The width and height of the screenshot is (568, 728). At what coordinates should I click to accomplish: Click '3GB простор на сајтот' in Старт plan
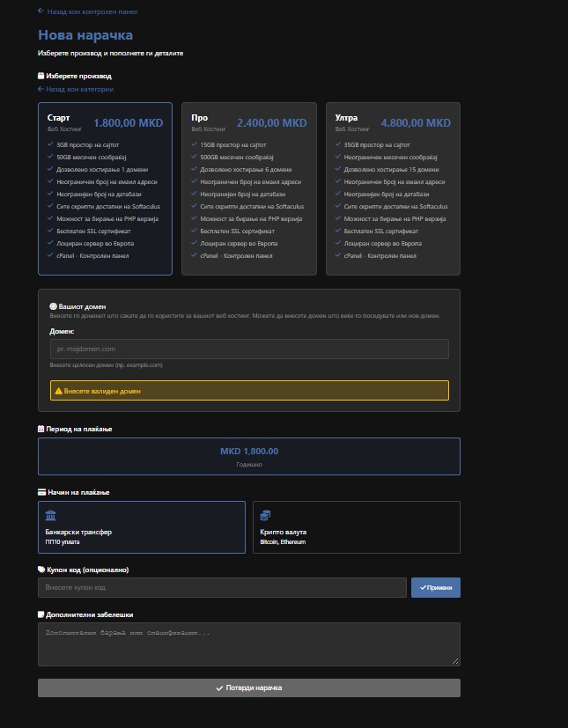click(x=88, y=145)
